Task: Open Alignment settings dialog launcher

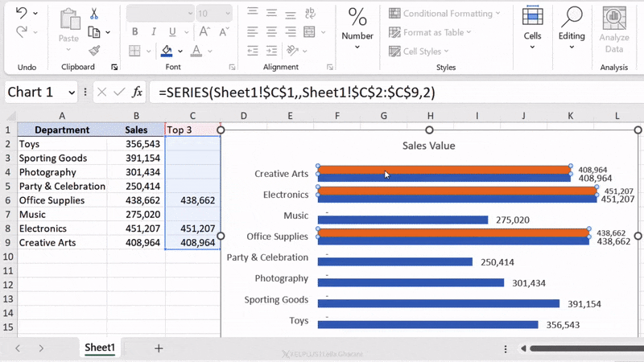Action: point(330,68)
